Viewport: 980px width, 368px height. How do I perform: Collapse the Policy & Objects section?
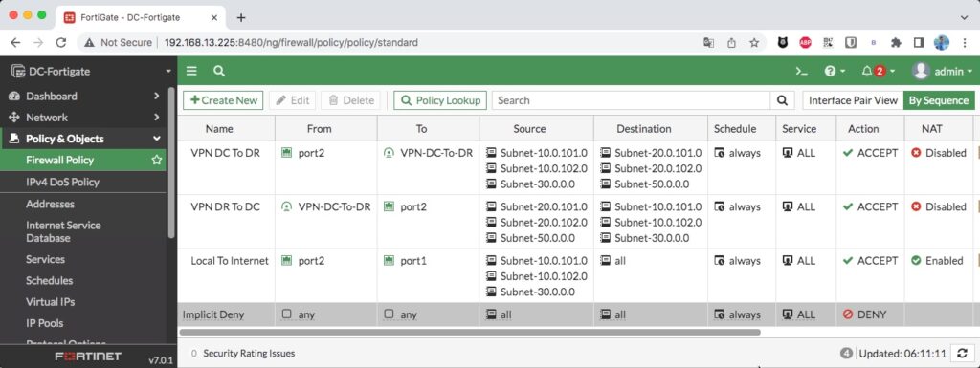(156, 139)
